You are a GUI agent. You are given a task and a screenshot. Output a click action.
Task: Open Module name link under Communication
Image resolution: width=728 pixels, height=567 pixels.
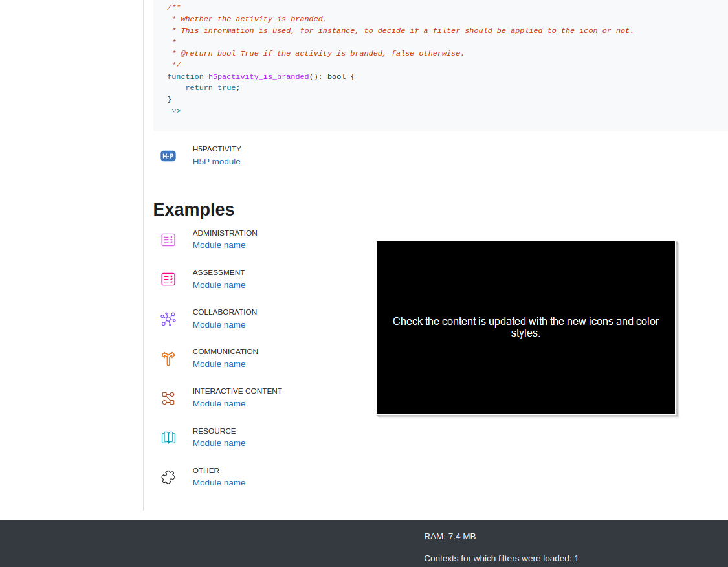[x=219, y=364]
